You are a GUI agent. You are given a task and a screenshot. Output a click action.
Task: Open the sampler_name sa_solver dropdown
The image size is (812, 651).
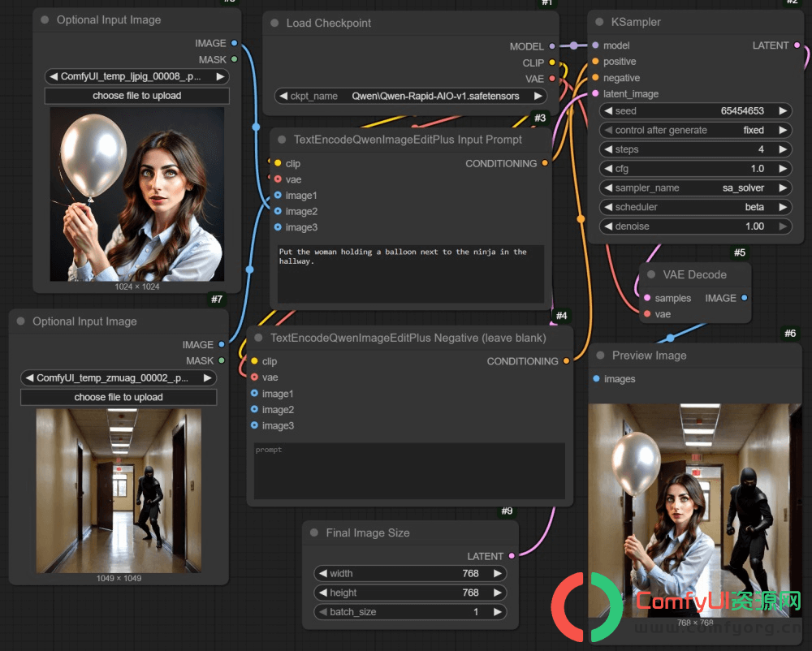pyautogui.click(x=696, y=188)
